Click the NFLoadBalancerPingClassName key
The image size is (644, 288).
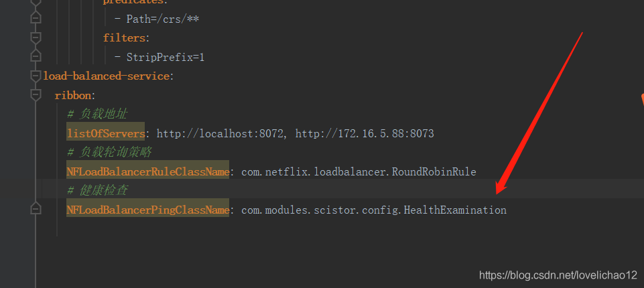coord(147,210)
